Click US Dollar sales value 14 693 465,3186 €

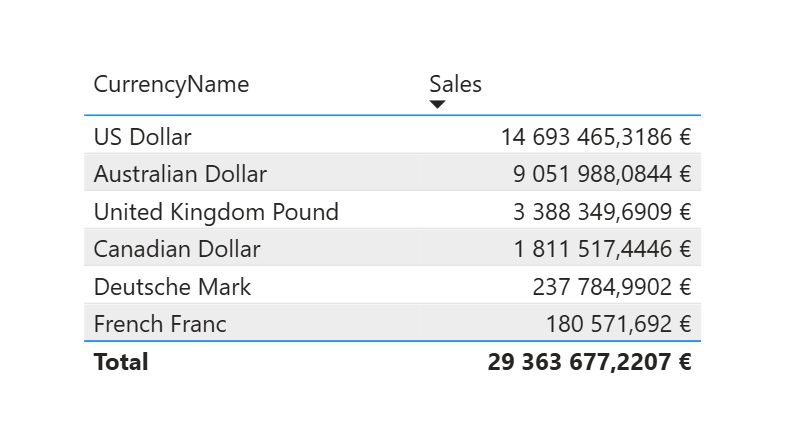click(x=595, y=136)
